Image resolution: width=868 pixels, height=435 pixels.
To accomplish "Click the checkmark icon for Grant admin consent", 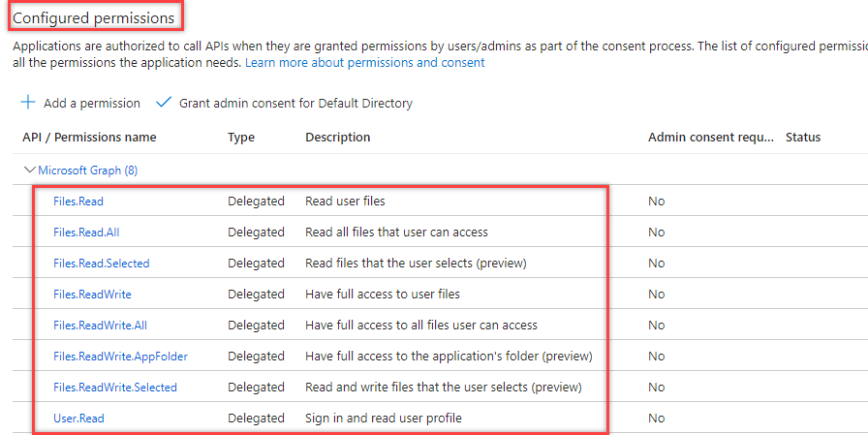I will [x=163, y=103].
